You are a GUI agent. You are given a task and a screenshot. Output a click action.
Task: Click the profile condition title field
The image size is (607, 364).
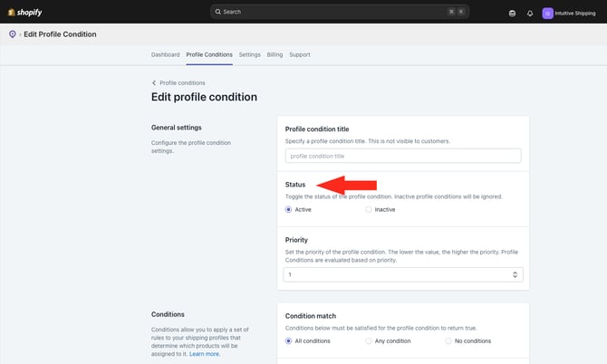click(403, 156)
